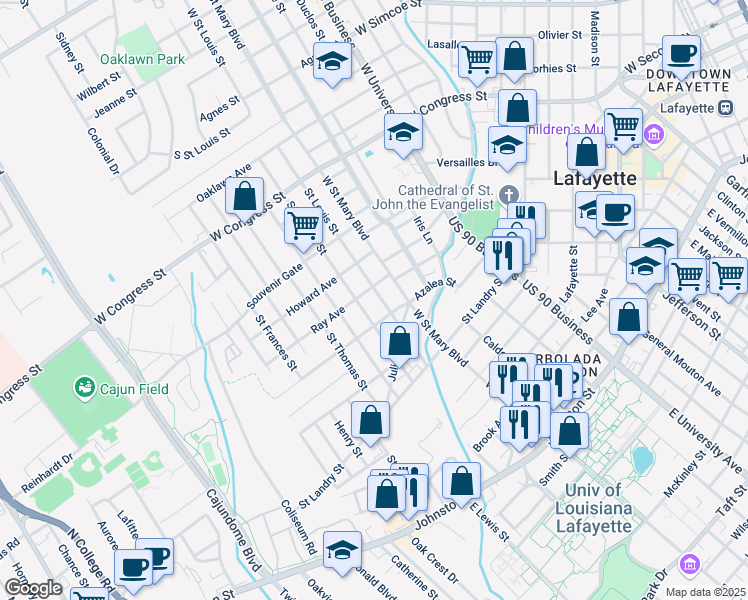Open the shopping bag marker beside Vorhies St
Screen dimensions: 748x600
(514, 57)
